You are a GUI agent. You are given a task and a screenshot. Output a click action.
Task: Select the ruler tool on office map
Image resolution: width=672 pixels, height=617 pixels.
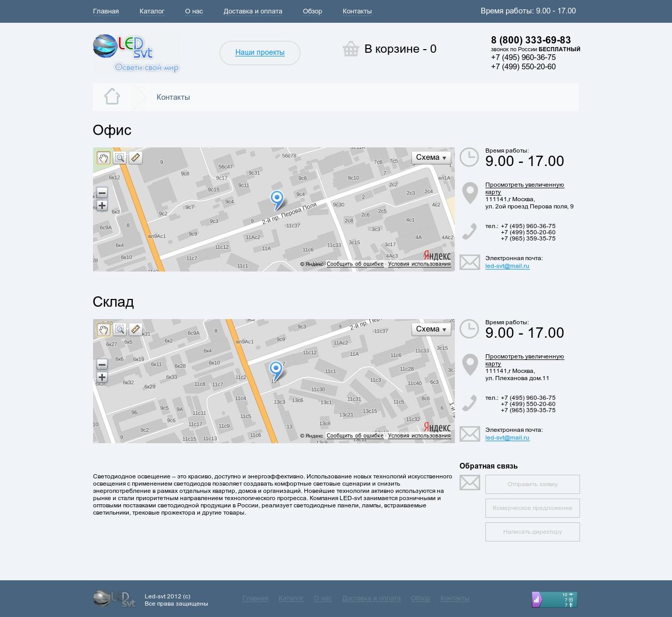[135, 158]
